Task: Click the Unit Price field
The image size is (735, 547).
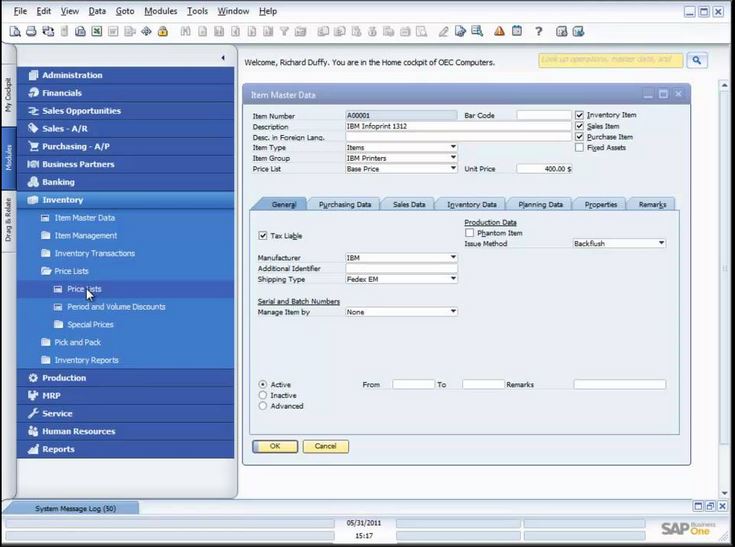Action: (x=544, y=169)
